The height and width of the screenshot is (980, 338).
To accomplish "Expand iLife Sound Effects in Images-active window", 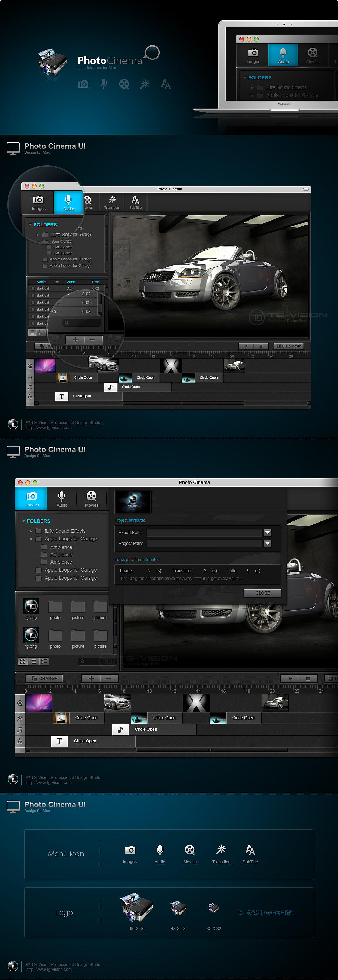I will 31,531.
